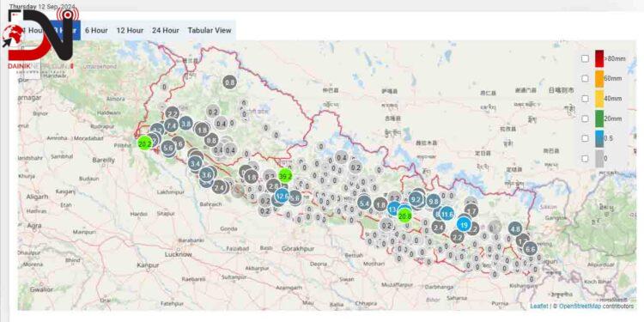The width and height of the screenshot is (644, 322).
Task: Enable the 40mm legend checkbox
Action: pos(585,99)
